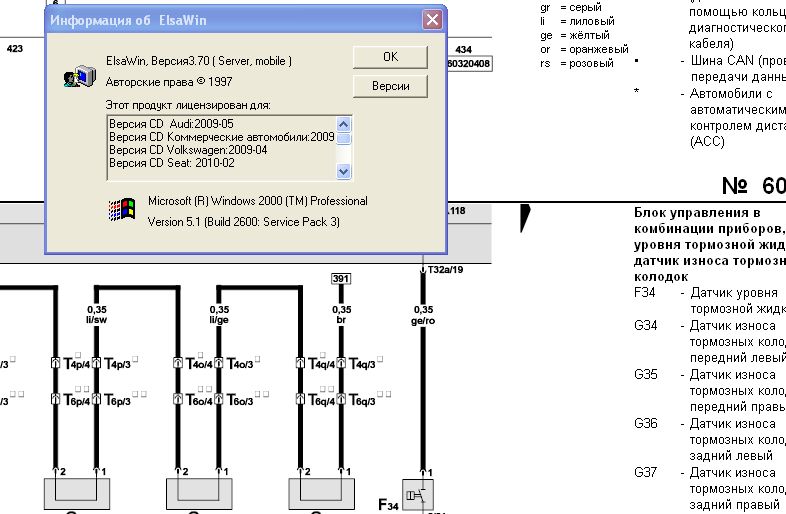Click the ElsaWin computer icon in dialog

pos(80,76)
